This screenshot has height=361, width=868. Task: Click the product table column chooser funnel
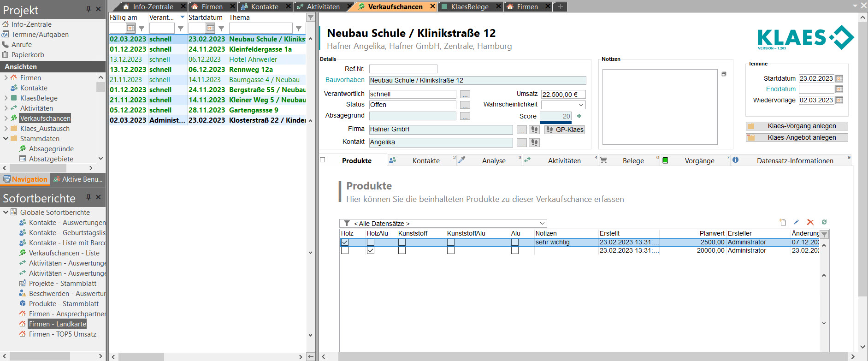point(824,235)
